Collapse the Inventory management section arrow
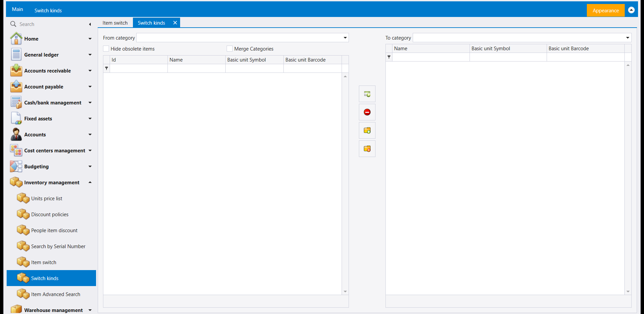 pos(90,182)
